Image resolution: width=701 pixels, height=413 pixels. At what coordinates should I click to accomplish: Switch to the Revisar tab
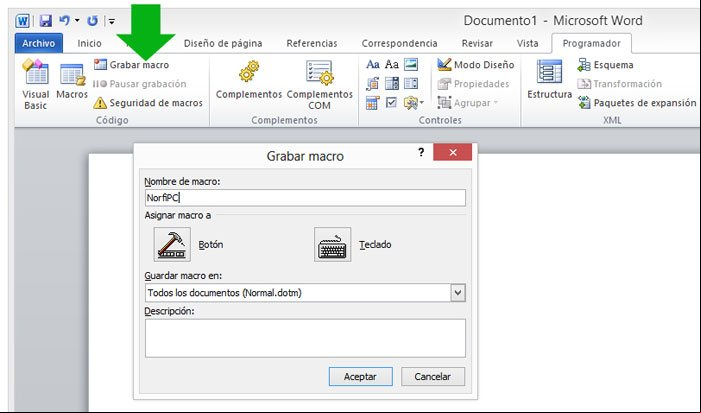[x=477, y=43]
